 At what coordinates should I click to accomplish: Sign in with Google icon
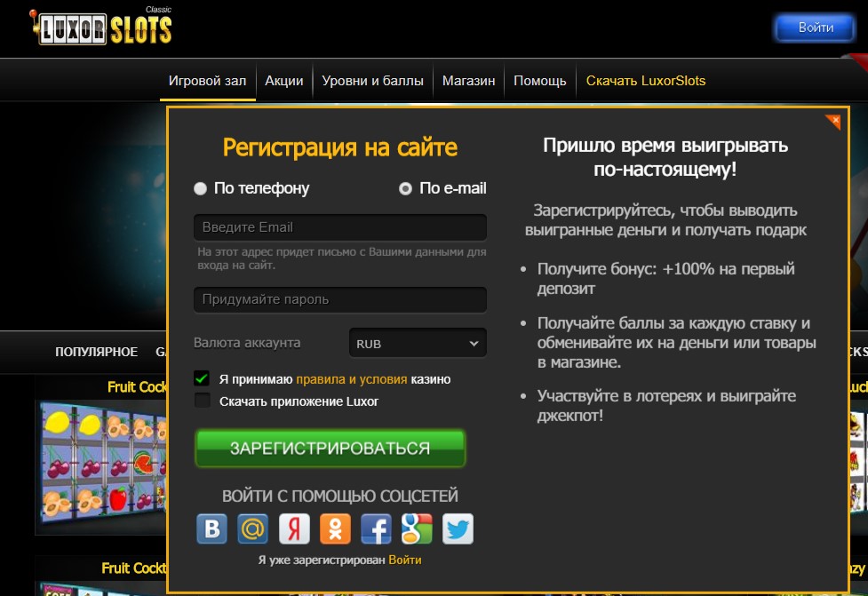(417, 529)
